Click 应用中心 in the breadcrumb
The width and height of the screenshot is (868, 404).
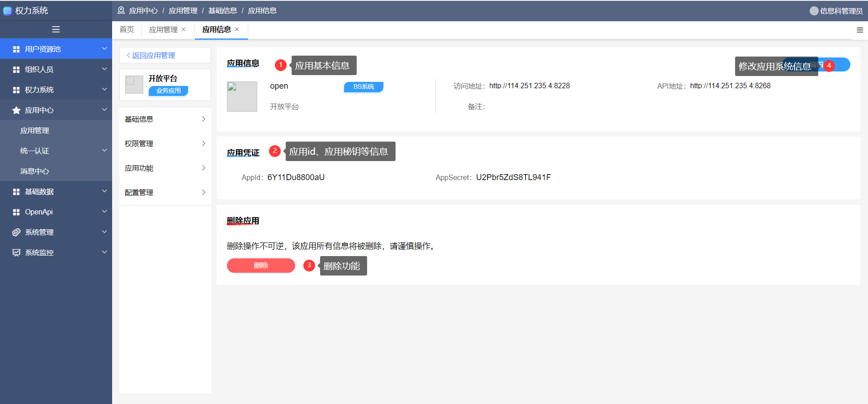pos(143,10)
